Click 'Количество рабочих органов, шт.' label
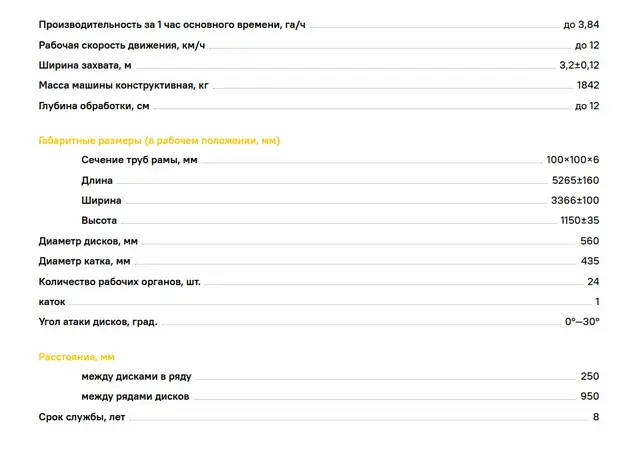The image size is (640, 455). point(120,282)
